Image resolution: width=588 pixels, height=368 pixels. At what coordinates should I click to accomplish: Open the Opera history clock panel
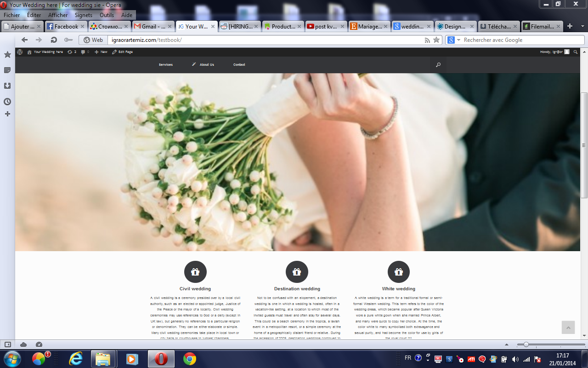7,102
